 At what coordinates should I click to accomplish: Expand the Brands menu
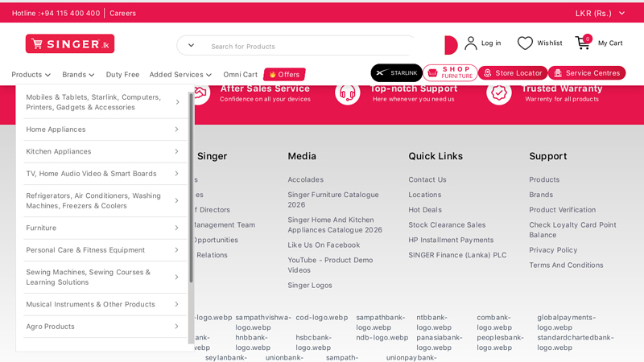79,75
